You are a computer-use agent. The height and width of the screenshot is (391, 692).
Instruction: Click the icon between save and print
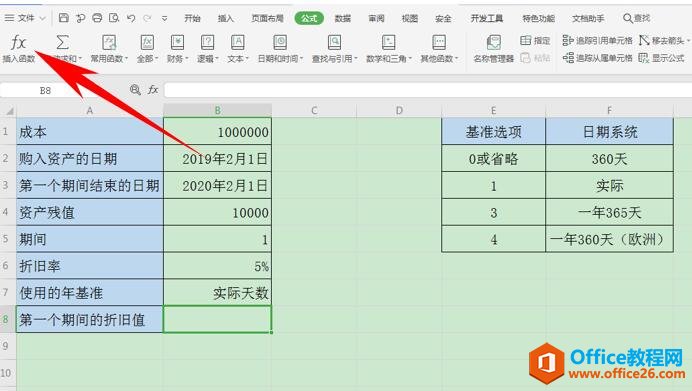pyautogui.click(x=80, y=18)
